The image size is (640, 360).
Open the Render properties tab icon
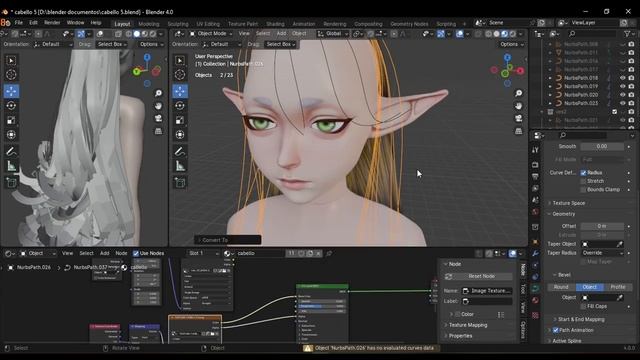(x=535, y=165)
